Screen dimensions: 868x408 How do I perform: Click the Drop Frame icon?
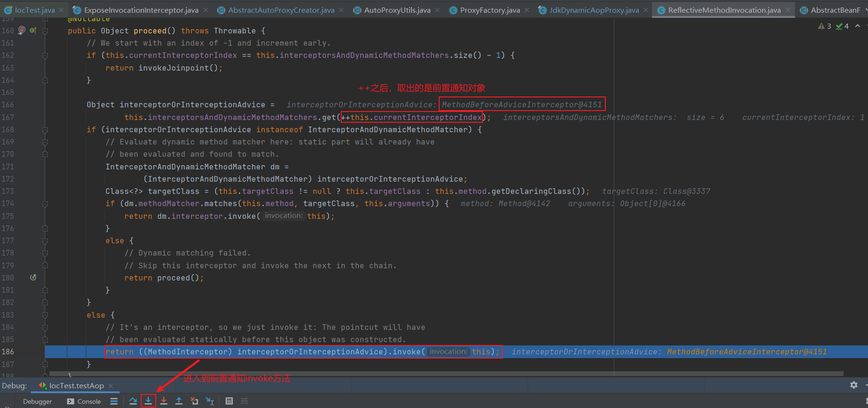194,401
